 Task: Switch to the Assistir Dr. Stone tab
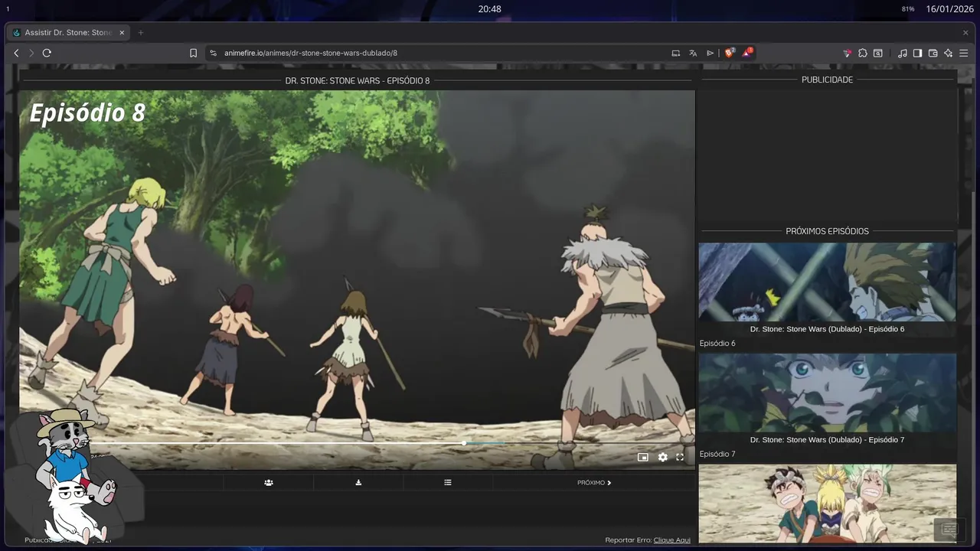click(67, 33)
